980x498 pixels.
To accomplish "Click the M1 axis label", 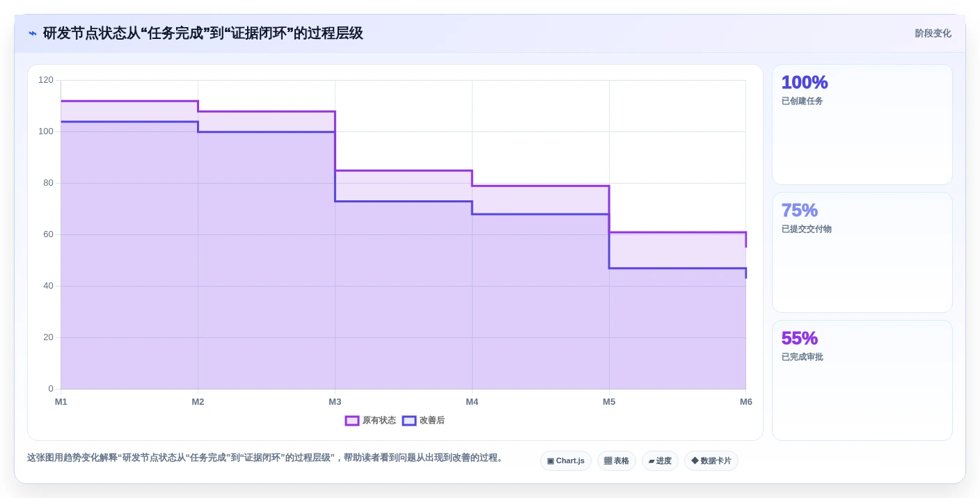I will coord(61,402).
